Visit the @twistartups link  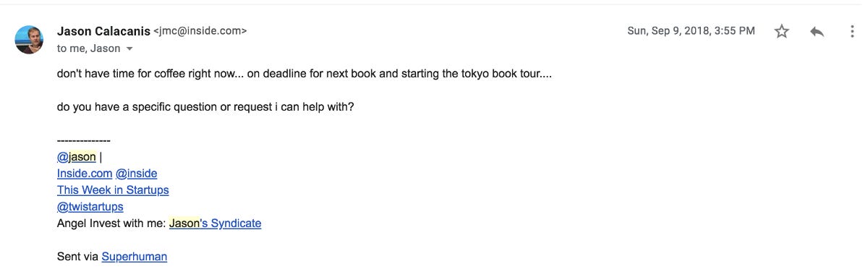(x=90, y=207)
